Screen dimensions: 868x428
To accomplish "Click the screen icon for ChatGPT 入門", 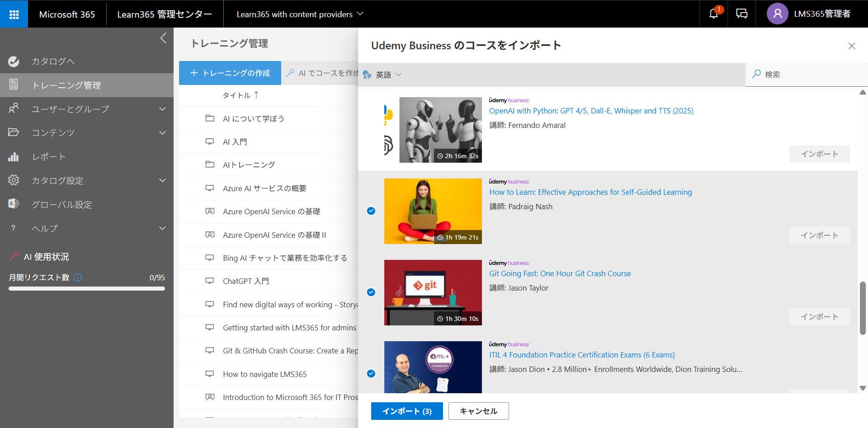I will click(210, 281).
